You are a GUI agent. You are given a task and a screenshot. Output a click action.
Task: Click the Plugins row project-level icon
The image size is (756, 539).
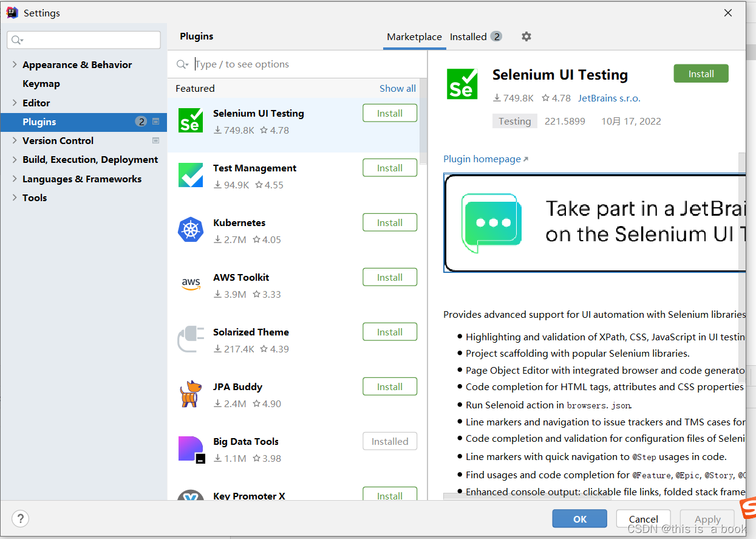tap(155, 122)
